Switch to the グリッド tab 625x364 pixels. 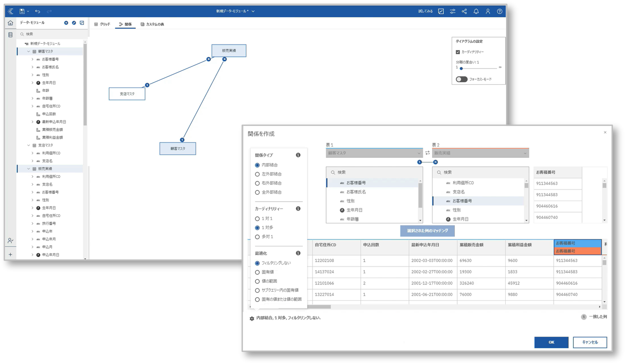click(x=102, y=24)
